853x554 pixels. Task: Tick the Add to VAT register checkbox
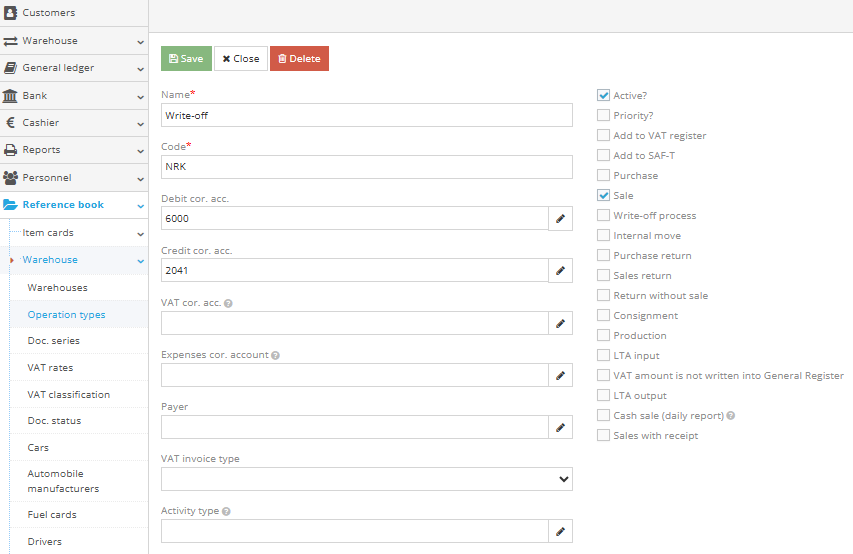coord(603,136)
